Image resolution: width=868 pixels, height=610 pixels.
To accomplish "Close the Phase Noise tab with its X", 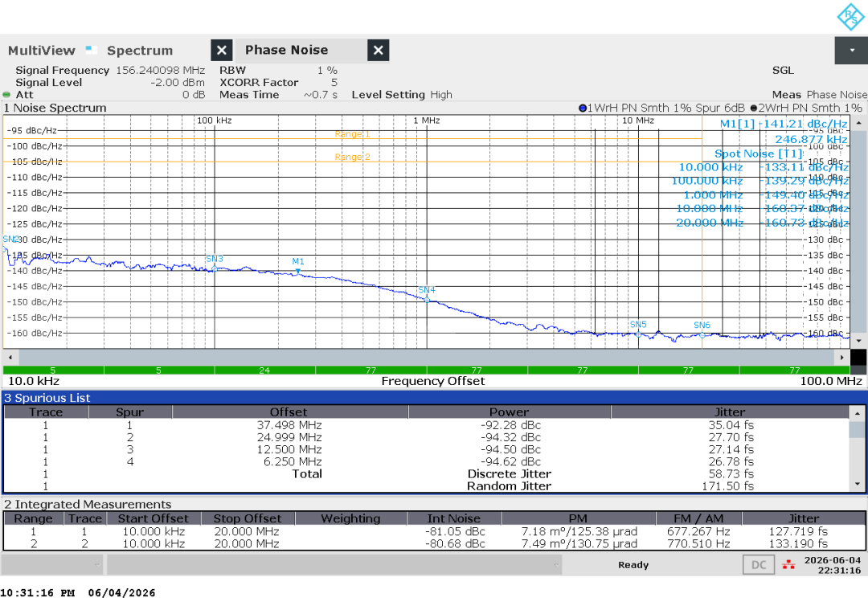I will (378, 51).
